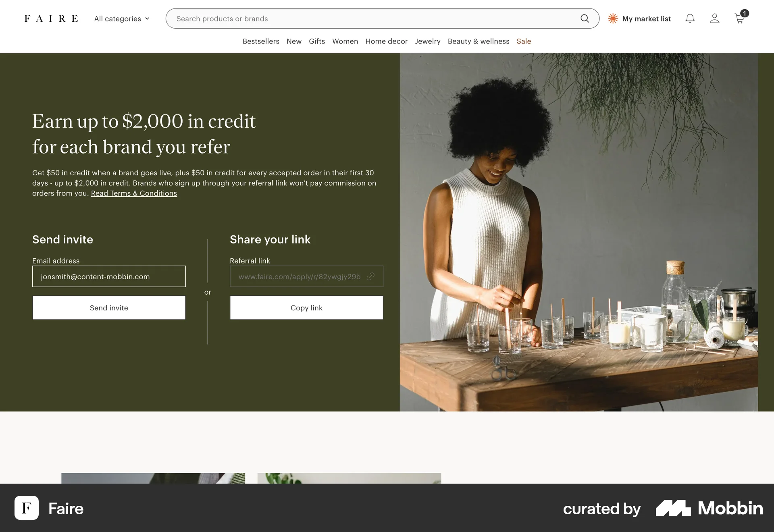The width and height of the screenshot is (774, 532).
Task: Select the Home decor category
Action: point(386,41)
